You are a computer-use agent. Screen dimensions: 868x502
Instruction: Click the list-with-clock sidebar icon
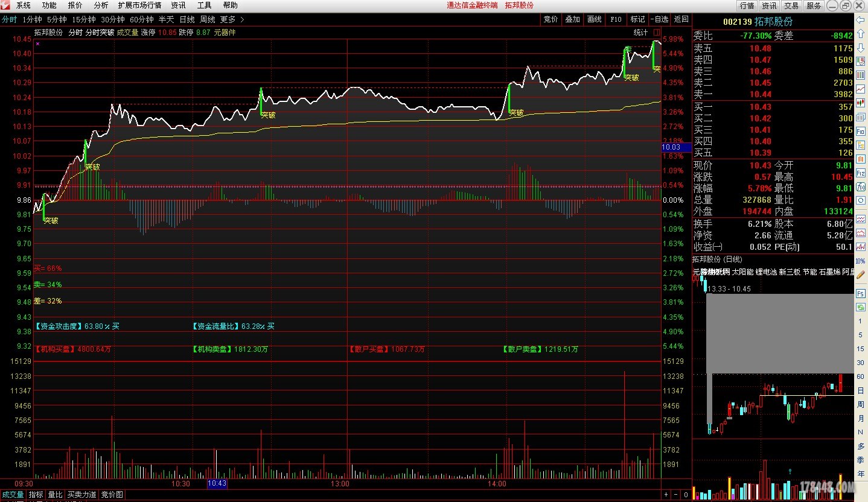pos(861,61)
